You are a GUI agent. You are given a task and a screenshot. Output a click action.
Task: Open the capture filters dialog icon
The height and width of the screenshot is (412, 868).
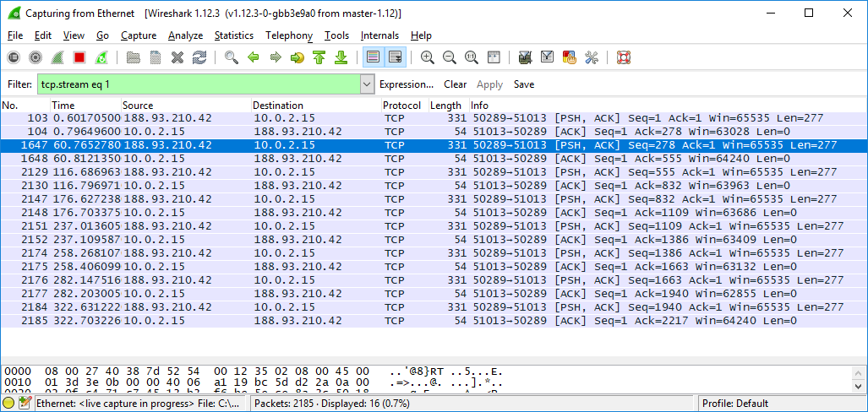(x=526, y=57)
